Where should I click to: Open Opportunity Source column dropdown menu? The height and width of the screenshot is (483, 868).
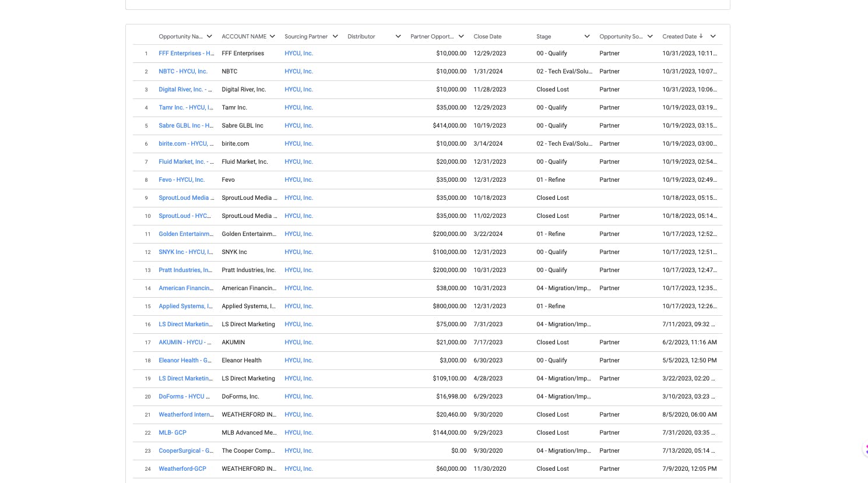click(650, 36)
